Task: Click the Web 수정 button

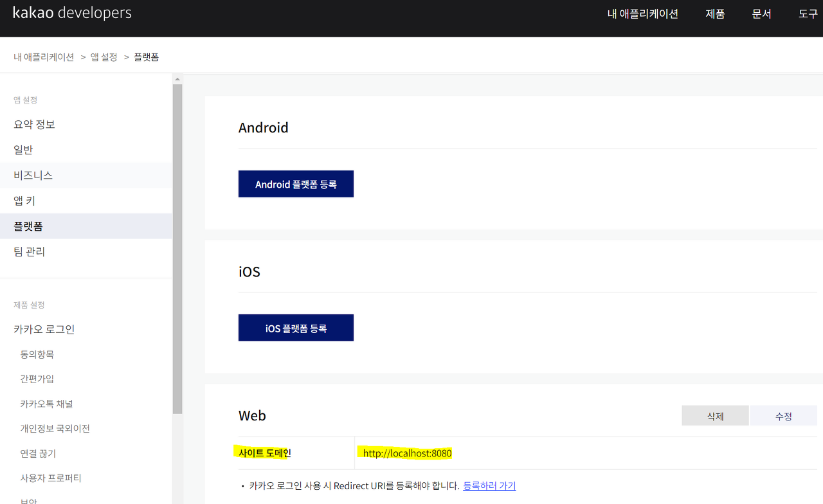Action: pyautogui.click(x=783, y=416)
